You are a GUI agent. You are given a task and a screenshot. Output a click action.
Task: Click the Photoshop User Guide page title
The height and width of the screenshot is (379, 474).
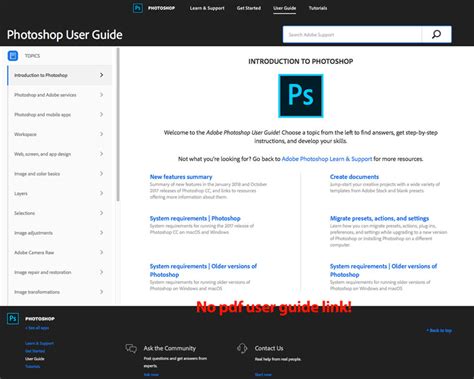click(65, 35)
